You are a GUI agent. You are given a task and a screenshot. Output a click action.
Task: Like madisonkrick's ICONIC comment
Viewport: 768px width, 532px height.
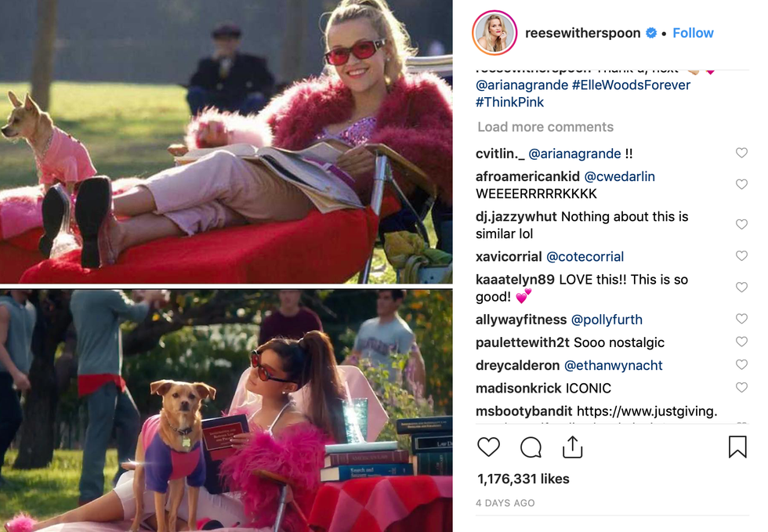[741, 388]
